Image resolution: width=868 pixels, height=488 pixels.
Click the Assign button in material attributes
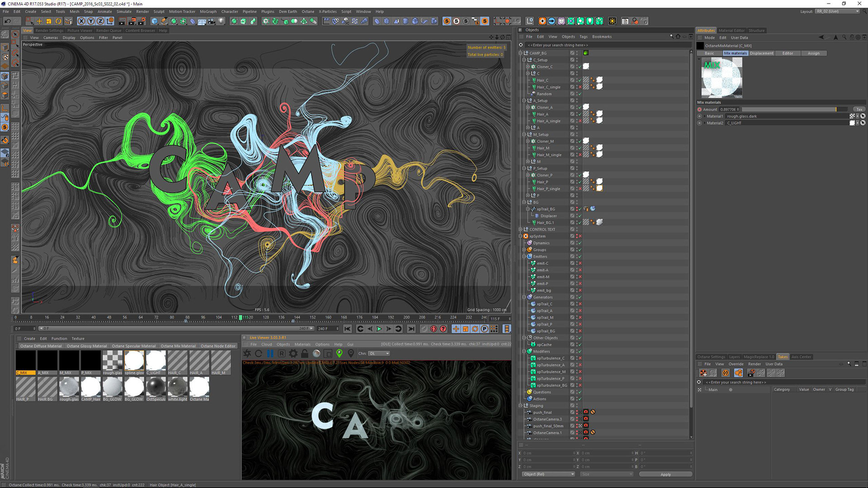pyautogui.click(x=813, y=53)
